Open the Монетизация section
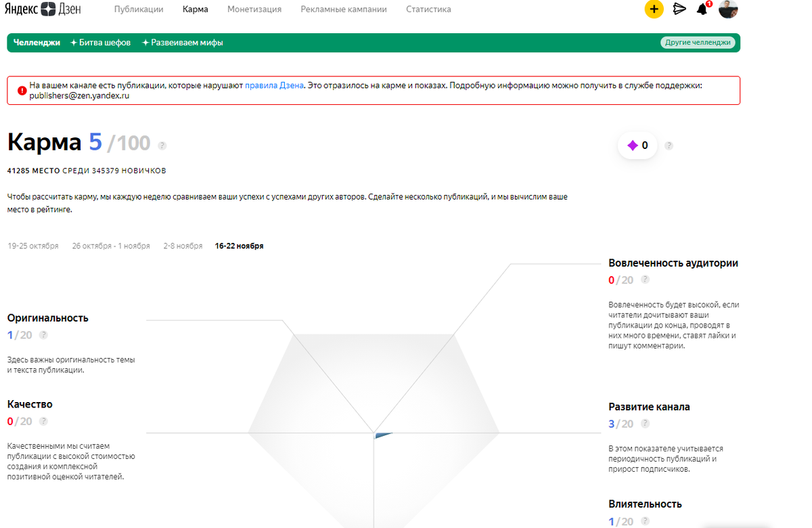 (x=254, y=9)
